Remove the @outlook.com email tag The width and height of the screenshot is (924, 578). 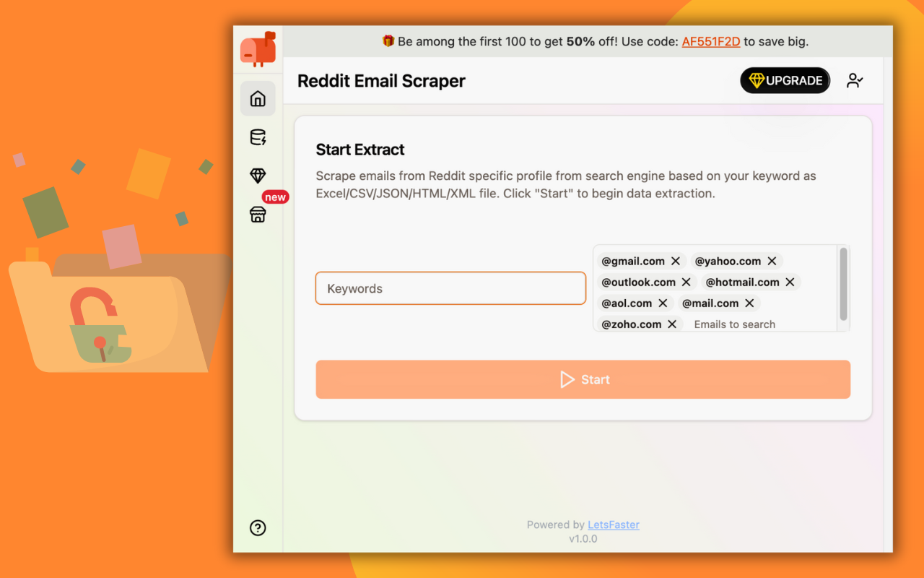pyautogui.click(x=687, y=282)
